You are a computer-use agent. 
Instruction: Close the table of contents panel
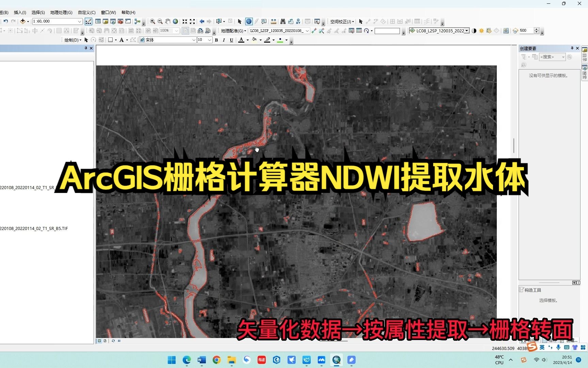click(91, 48)
